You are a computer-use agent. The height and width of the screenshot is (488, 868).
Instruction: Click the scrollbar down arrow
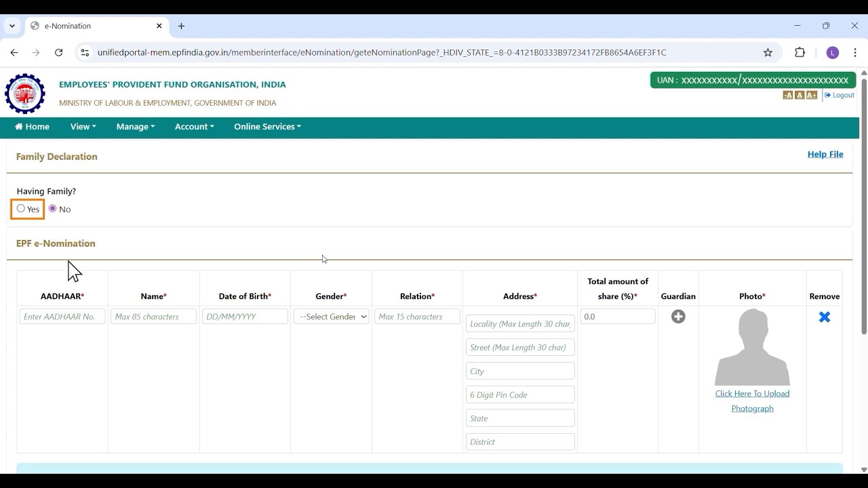pyautogui.click(x=864, y=469)
